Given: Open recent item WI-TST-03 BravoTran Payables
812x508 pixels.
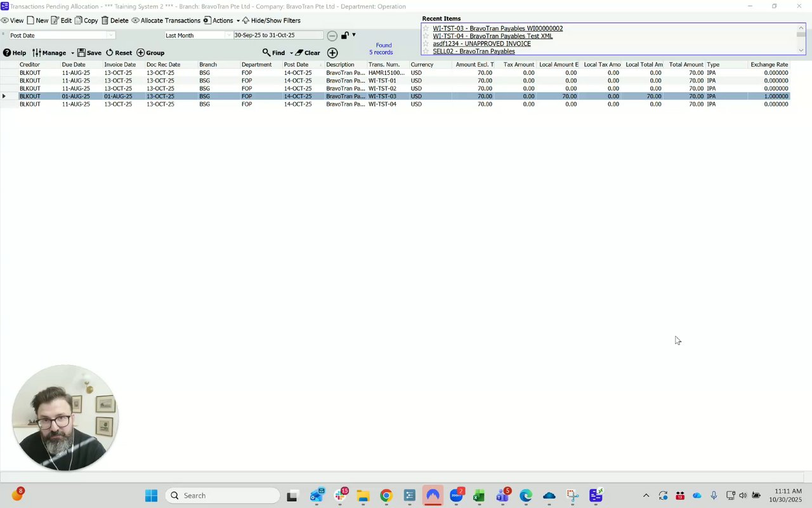Looking at the screenshot, I should click(498, 29).
